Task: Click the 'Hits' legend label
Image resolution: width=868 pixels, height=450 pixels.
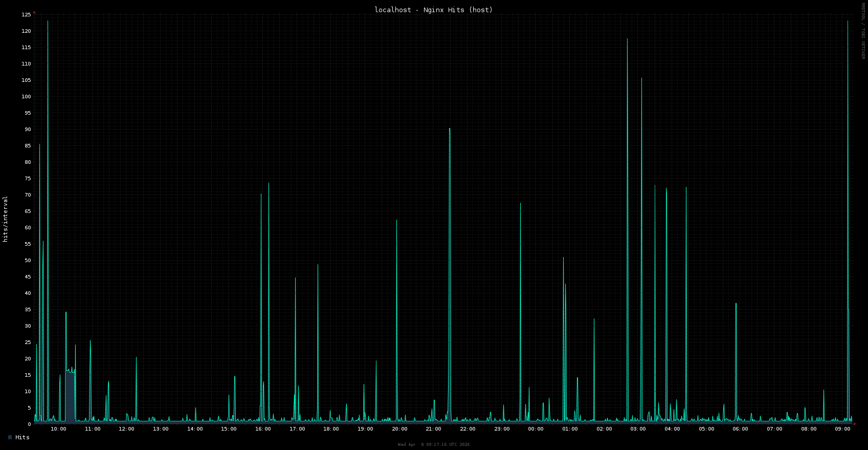Action: (x=23, y=437)
